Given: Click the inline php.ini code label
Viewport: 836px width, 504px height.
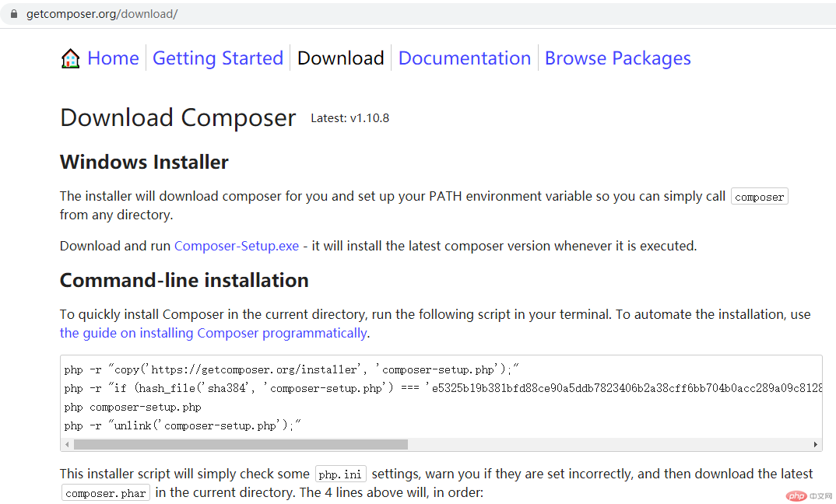Looking at the screenshot, I should pyautogui.click(x=340, y=474).
